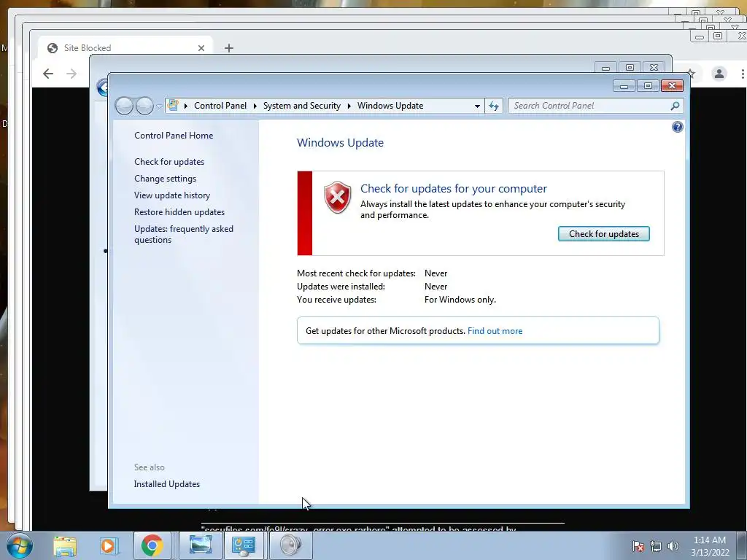The width and height of the screenshot is (747, 560).
Task: Click the Check for updates button
Action: [603, 234]
